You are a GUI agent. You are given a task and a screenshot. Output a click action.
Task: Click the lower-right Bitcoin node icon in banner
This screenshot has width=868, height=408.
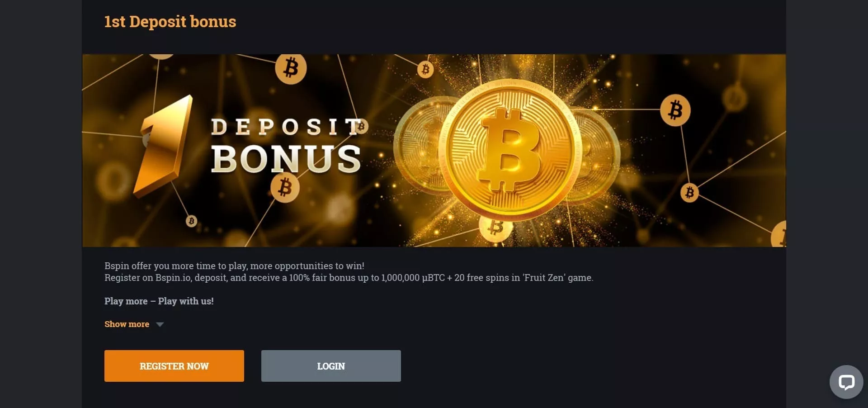(689, 193)
